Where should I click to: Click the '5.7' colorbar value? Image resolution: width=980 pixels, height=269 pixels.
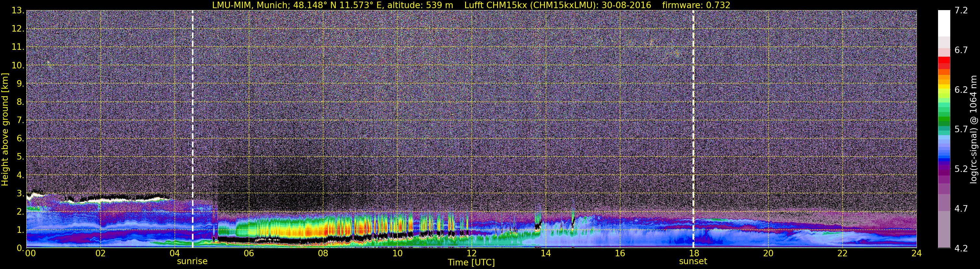[x=961, y=129]
